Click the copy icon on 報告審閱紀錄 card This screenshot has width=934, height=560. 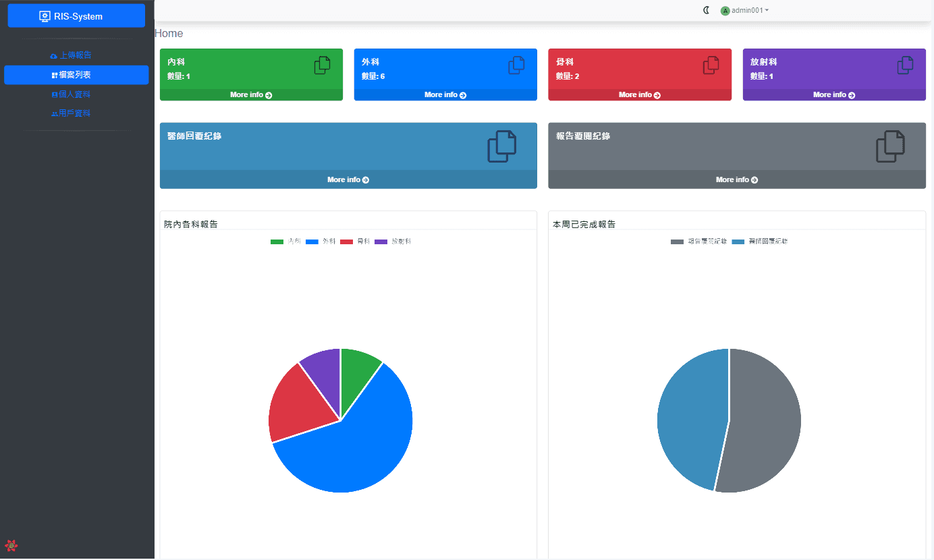[891, 146]
